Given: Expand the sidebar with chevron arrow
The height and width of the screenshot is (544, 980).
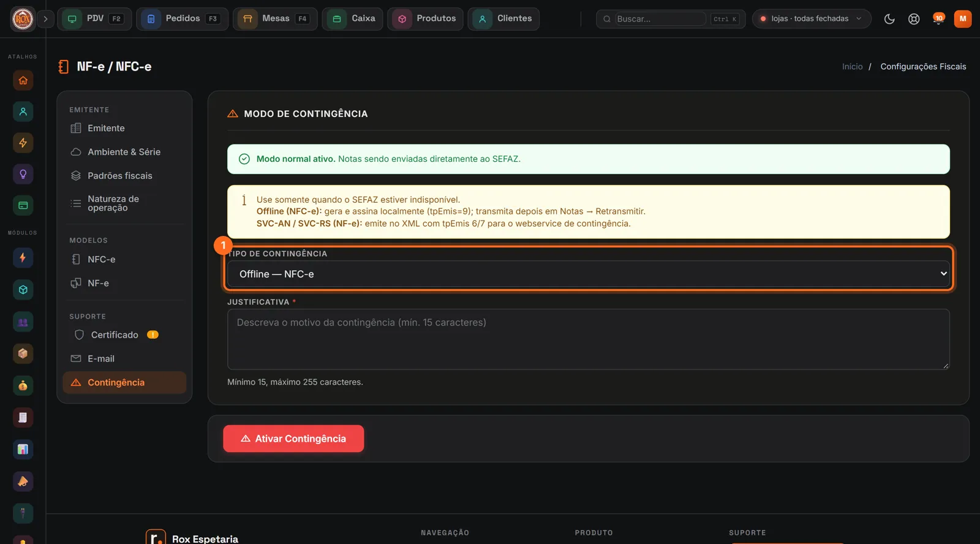Looking at the screenshot, I should (x=45, y=19).
